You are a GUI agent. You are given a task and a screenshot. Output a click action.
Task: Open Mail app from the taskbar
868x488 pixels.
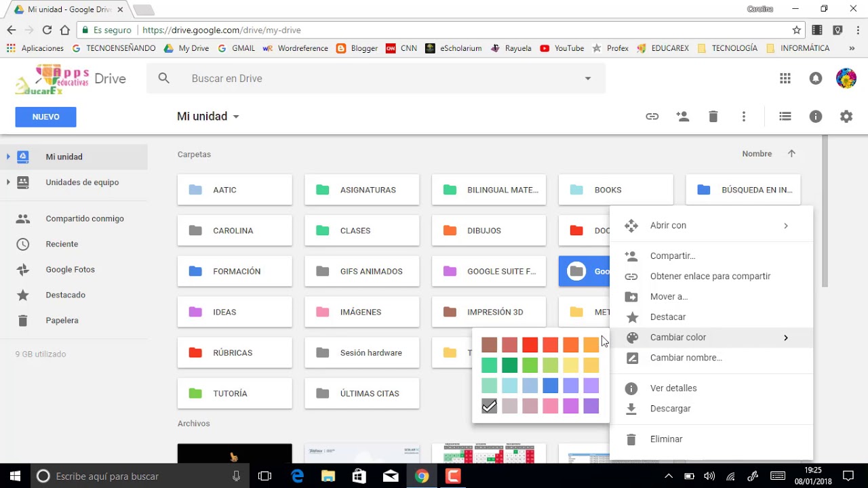tap(391, 476)
